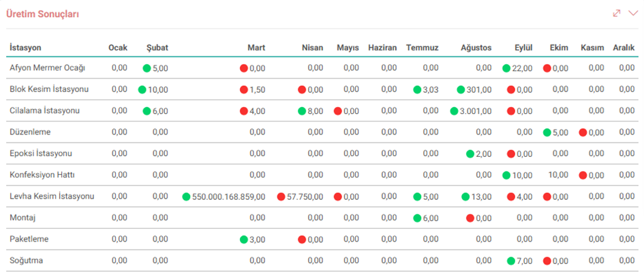Click the Ağustos column header
This screenshot has height=277, width=644.
[x=476, y=48]
